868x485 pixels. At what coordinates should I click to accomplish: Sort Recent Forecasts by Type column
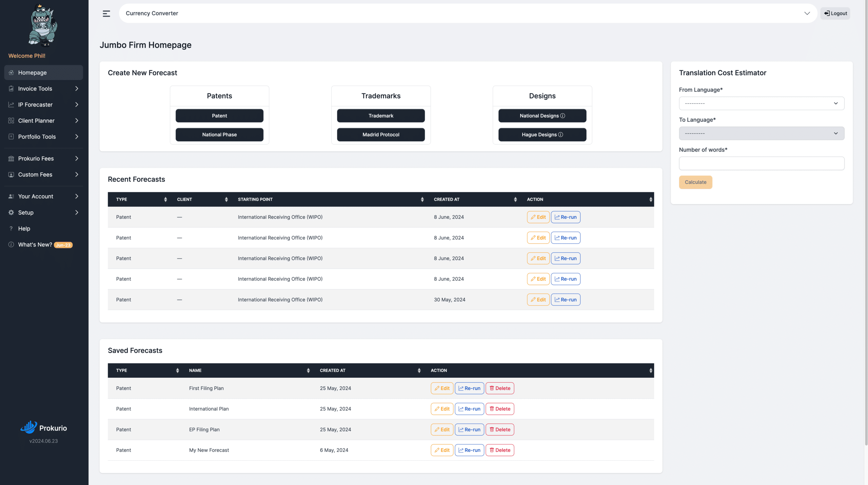coord(165,199)
